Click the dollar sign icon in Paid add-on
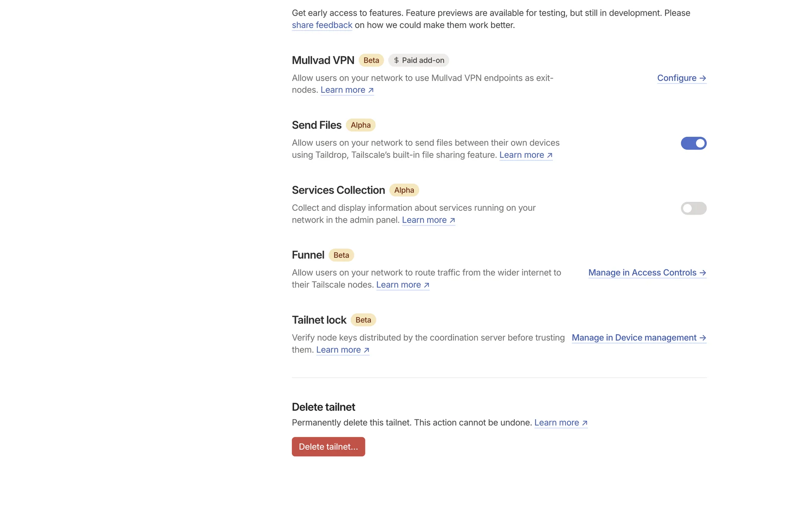Screen dimensions: 812x508 coord(396,60)
